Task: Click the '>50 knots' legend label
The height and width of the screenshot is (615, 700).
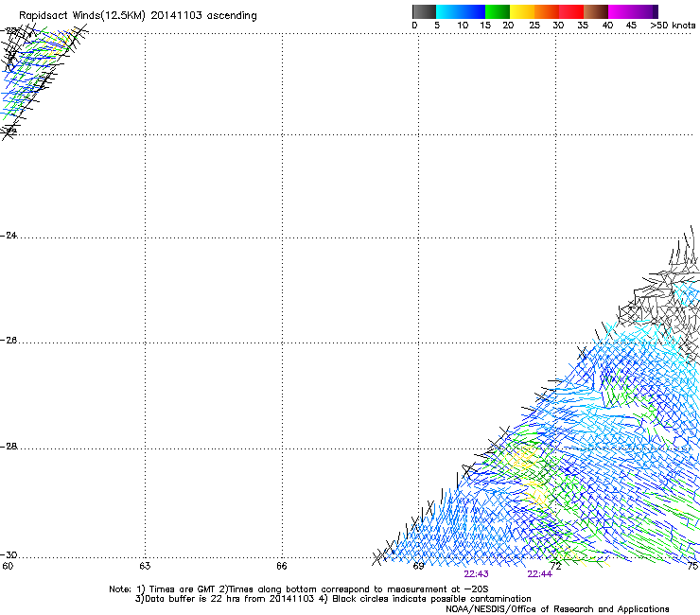Action: 673,26
